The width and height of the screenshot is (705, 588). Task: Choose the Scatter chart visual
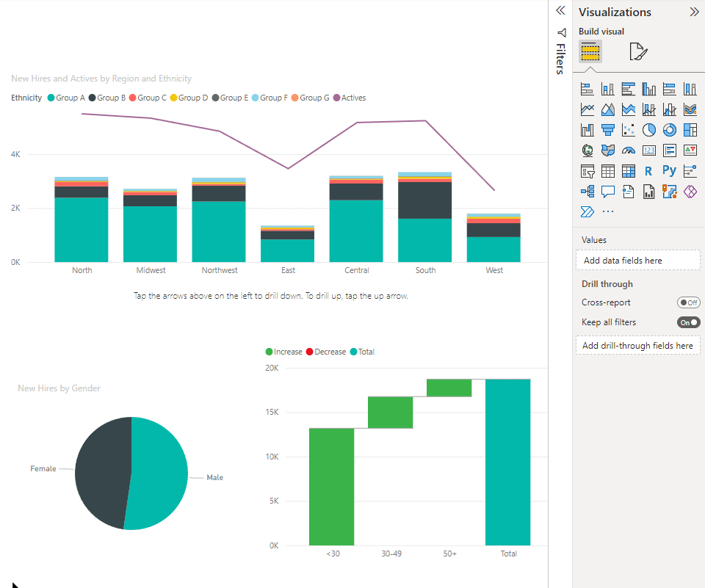click(x=628, y=130)
